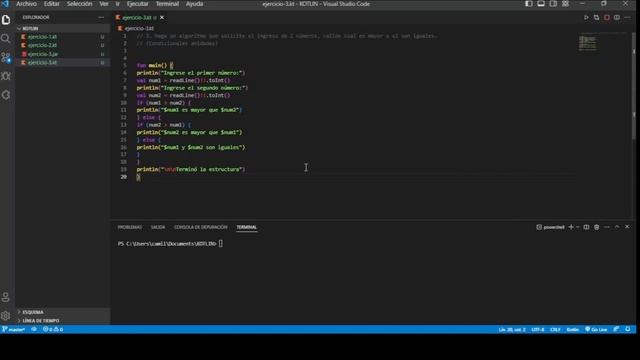The height and width of the screenshot is (360, 640).
Task: Close the ejercicio-3.kt editor tab
Action: tap(162, 18)
